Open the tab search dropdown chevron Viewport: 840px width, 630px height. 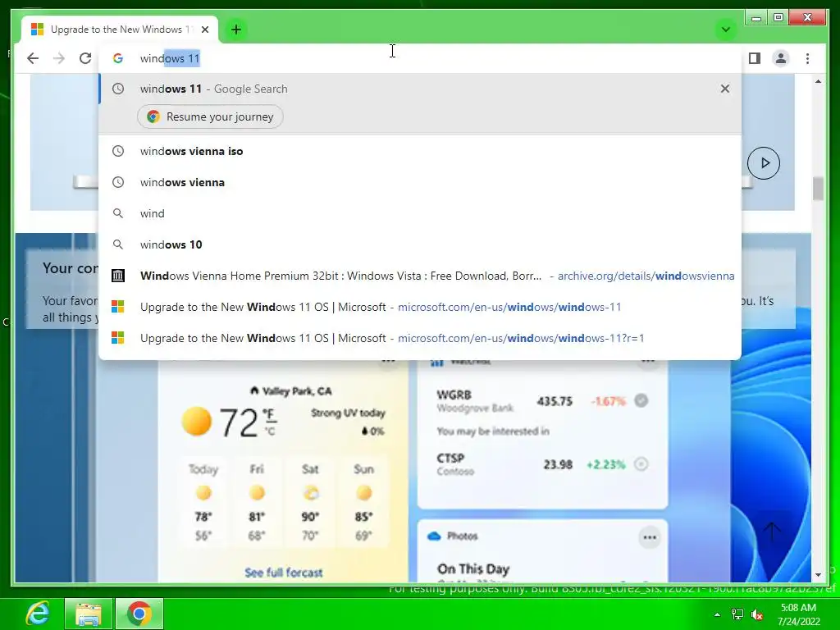726,30
